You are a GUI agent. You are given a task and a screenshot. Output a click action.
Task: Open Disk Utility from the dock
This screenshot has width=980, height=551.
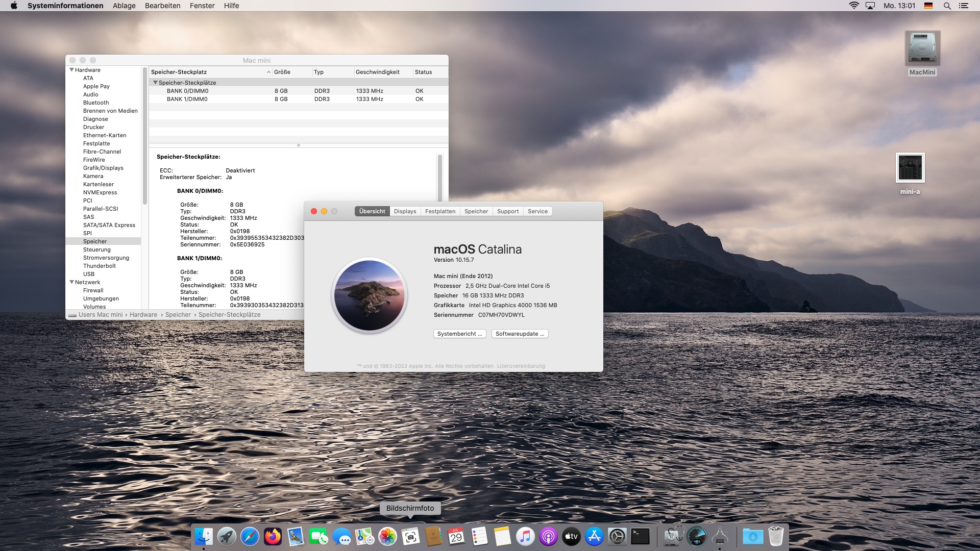tap(674, 536)
